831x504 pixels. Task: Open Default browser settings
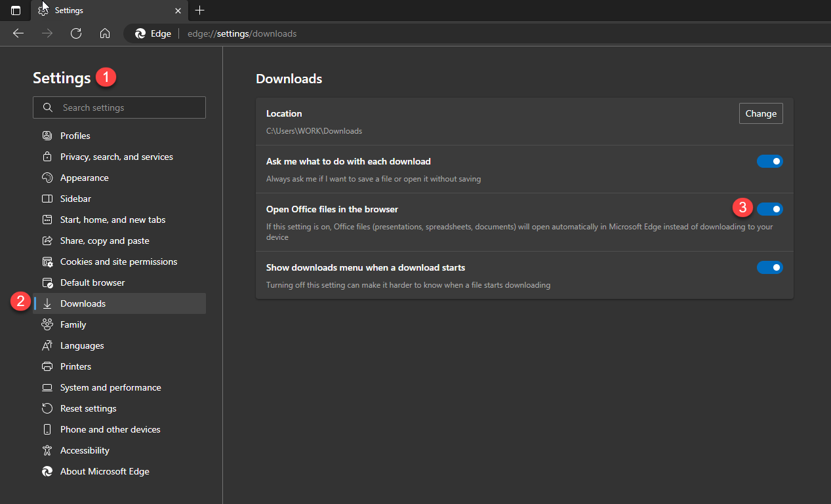[119, 282]
